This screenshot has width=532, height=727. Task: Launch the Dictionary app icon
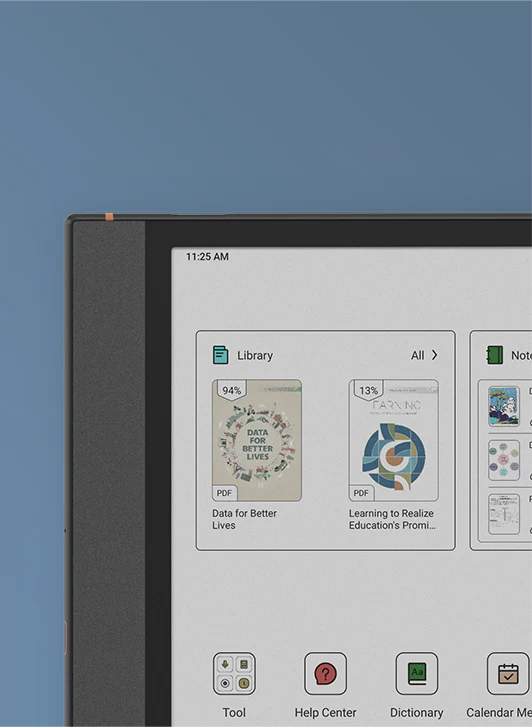[x=417, y=674]
